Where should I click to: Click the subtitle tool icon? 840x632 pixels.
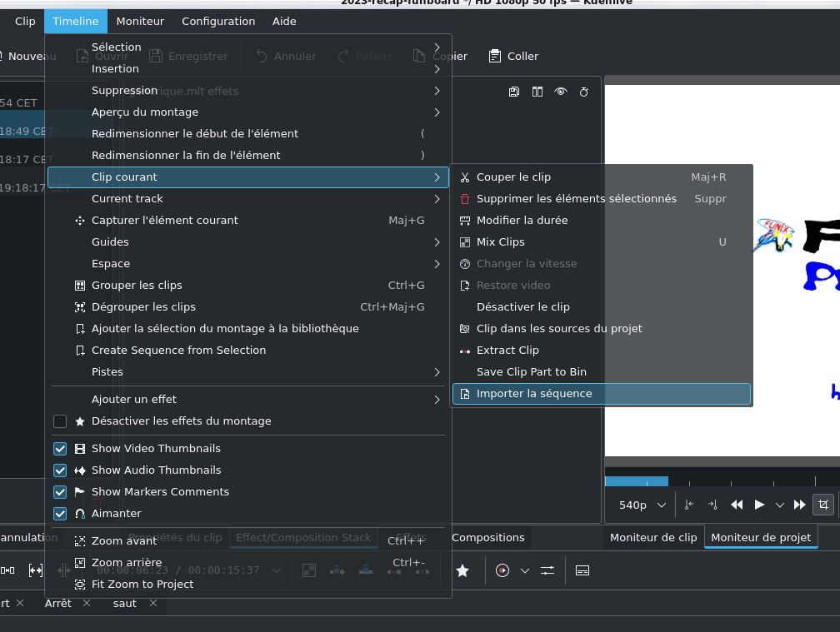click(582, 571)
